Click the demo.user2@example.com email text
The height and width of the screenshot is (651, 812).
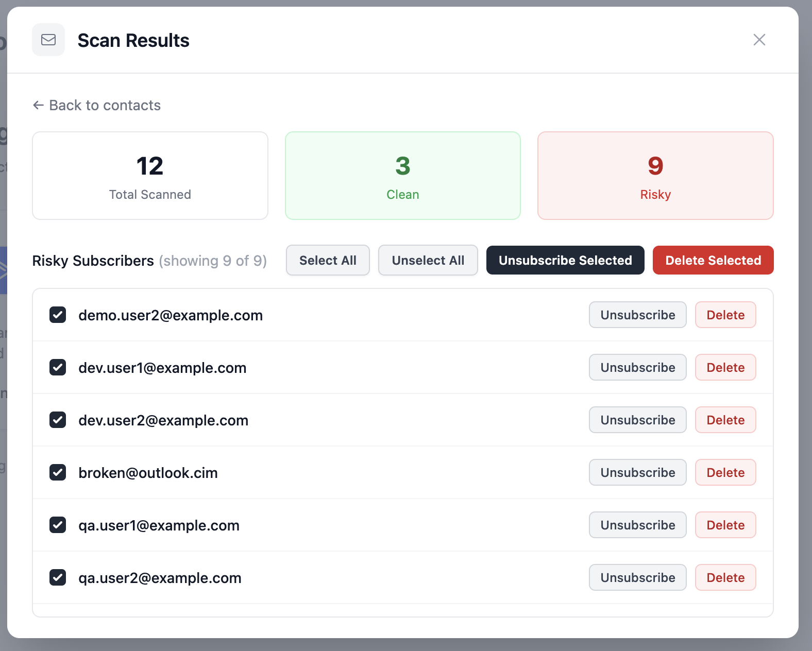pyautogui.click(x=171, y=315)
